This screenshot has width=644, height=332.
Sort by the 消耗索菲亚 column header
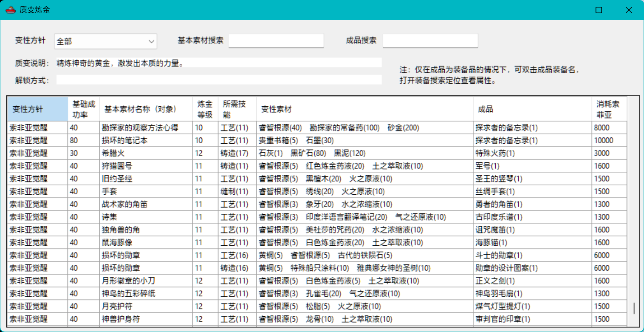(x=609, y=109)
